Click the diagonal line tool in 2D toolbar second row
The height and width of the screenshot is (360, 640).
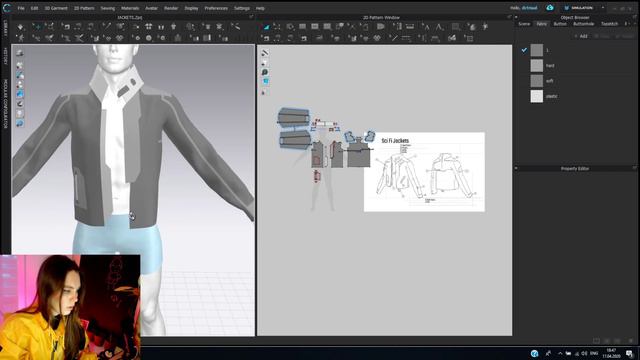point(394,38)
